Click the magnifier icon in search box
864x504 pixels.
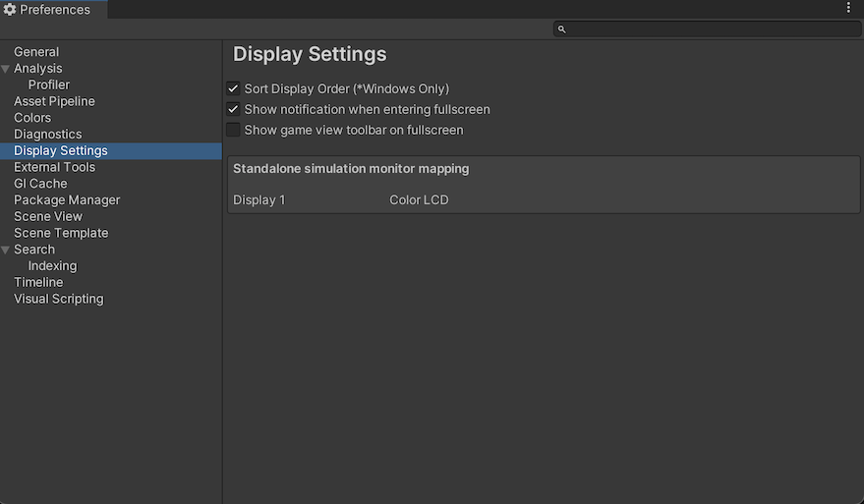pos(562,29)
